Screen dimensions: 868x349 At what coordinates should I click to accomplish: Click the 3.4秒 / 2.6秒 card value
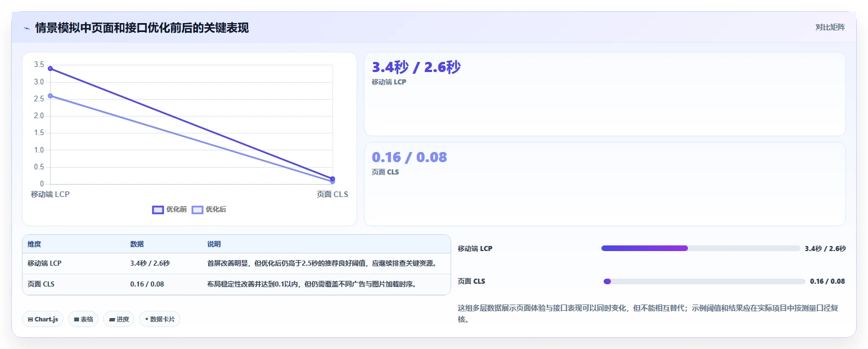416,68
